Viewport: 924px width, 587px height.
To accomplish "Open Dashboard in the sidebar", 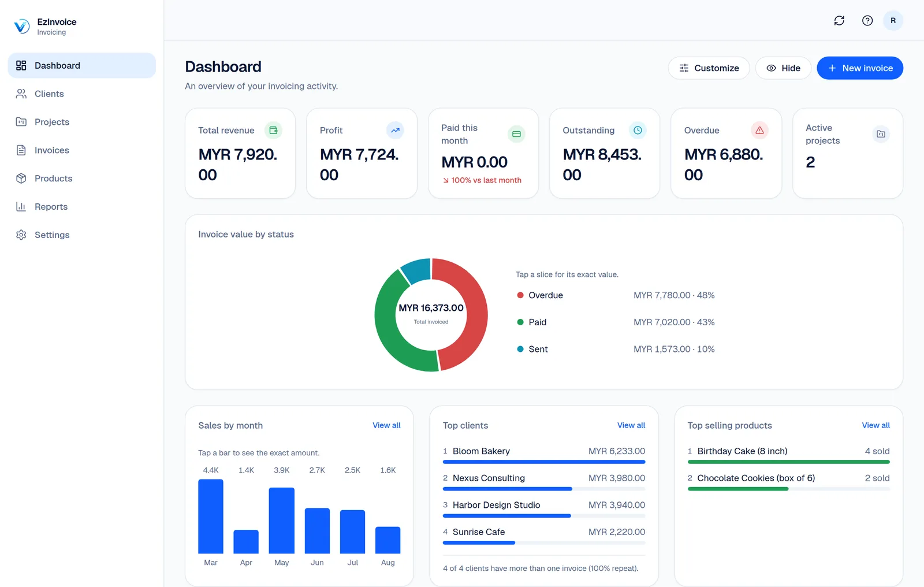I will (x=82, y=65).
